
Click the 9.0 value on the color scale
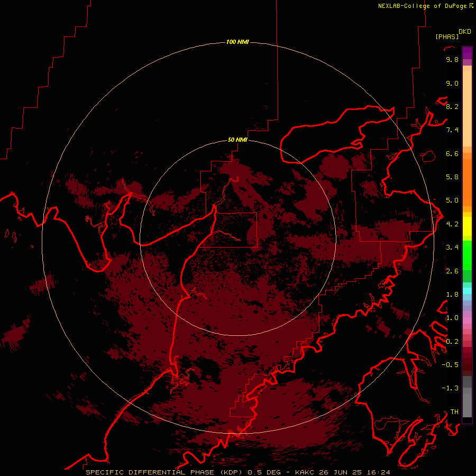pyautogui.click(x=452, y=84)
